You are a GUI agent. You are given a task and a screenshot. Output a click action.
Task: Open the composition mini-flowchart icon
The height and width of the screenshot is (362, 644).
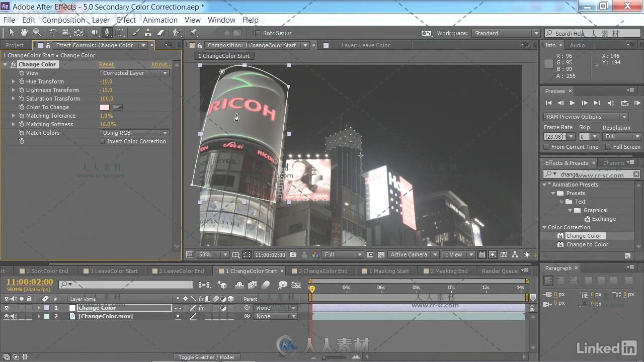205,285
